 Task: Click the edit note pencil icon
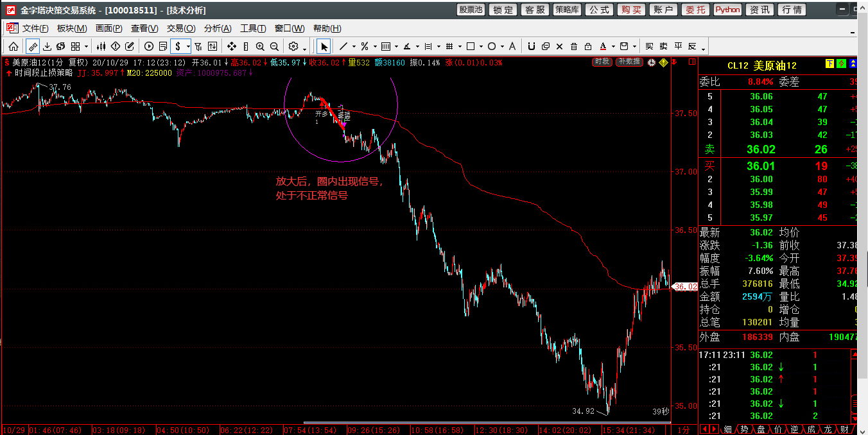coord(130,46)
